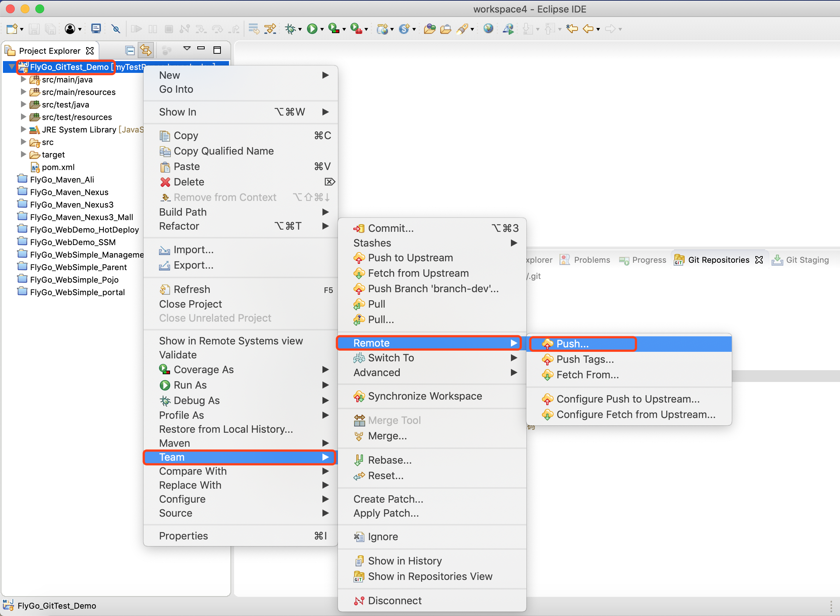The image size is (840, 616).
Task: Select FlyGo_Maven_Nexus project in tree
Action: (x=69, y=192)
